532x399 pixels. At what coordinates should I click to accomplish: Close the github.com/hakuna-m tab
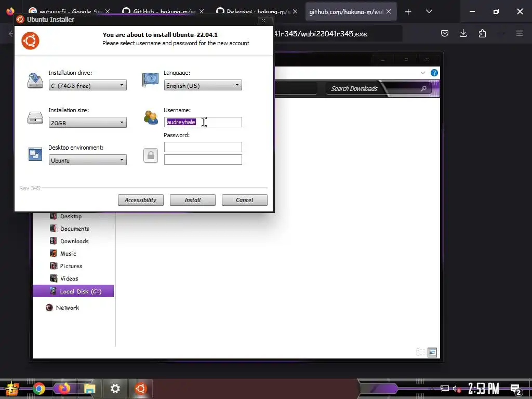[x=389, y=11]
